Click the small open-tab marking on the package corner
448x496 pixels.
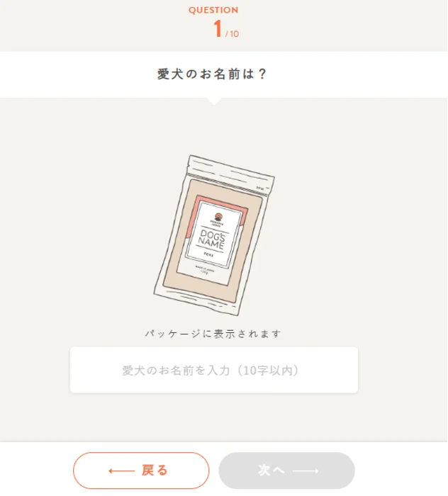[x=260, y=188]
